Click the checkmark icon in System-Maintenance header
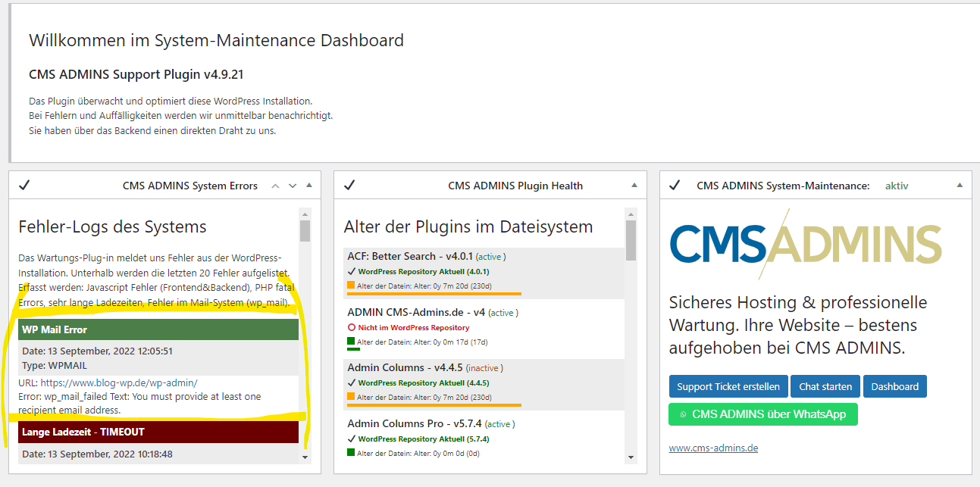This screenshot has height=487, width=980. click(x=675, y=186)
